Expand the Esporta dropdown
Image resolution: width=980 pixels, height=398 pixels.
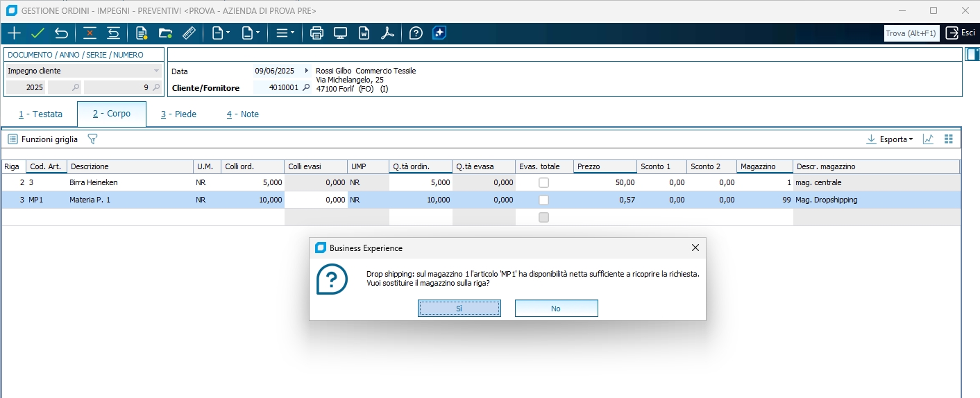(x=890, y=139)
